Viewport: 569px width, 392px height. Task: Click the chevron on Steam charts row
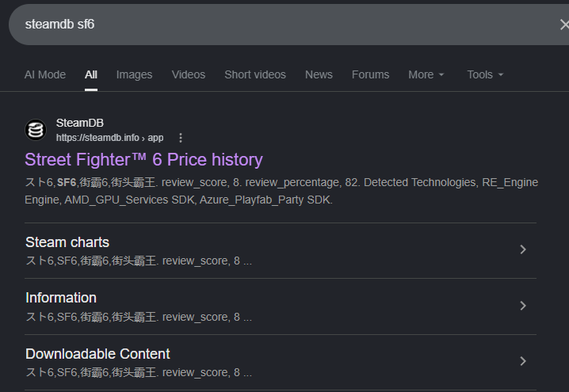[x=523, y=249]
